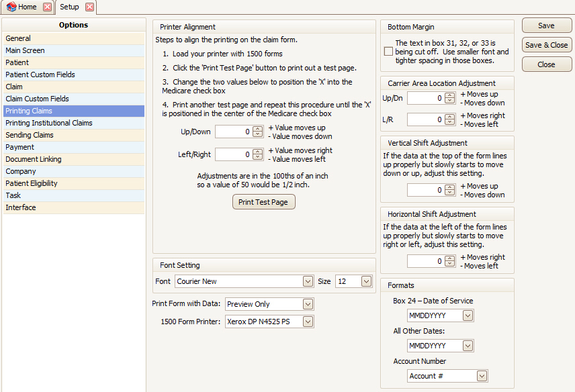Click the Print Test Page button
The height and width of the screenshot is (392, 575).
(x=264, y=202)
